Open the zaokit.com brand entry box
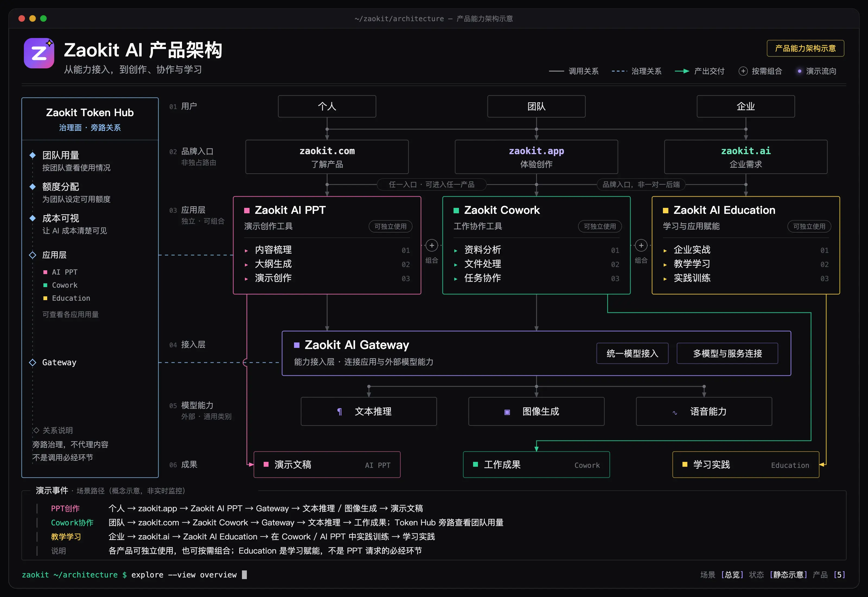The width and height of the screenshot is (868, 597). coord(327,157)
